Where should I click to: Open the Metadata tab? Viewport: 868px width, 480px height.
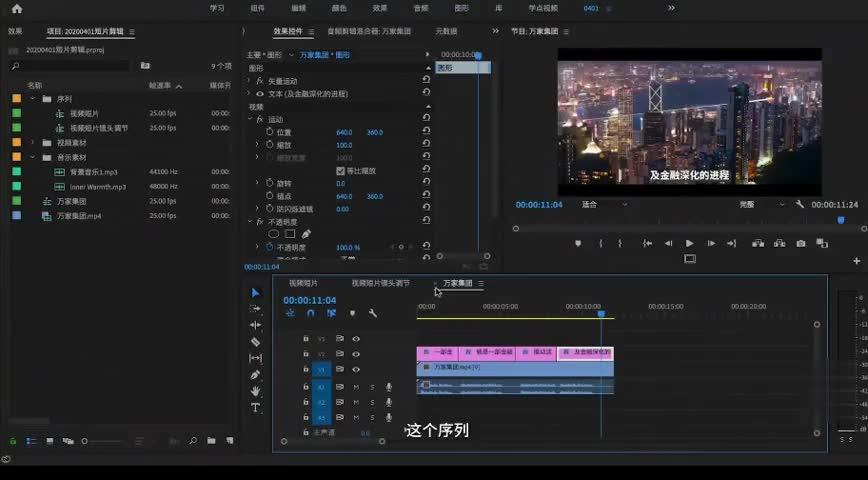coord(446,31)
